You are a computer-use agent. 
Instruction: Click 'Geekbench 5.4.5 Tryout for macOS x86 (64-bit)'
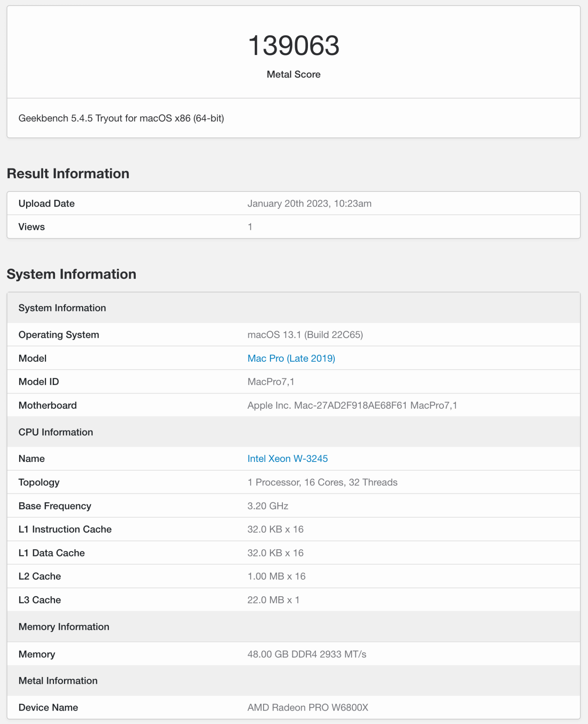point(121,118)
